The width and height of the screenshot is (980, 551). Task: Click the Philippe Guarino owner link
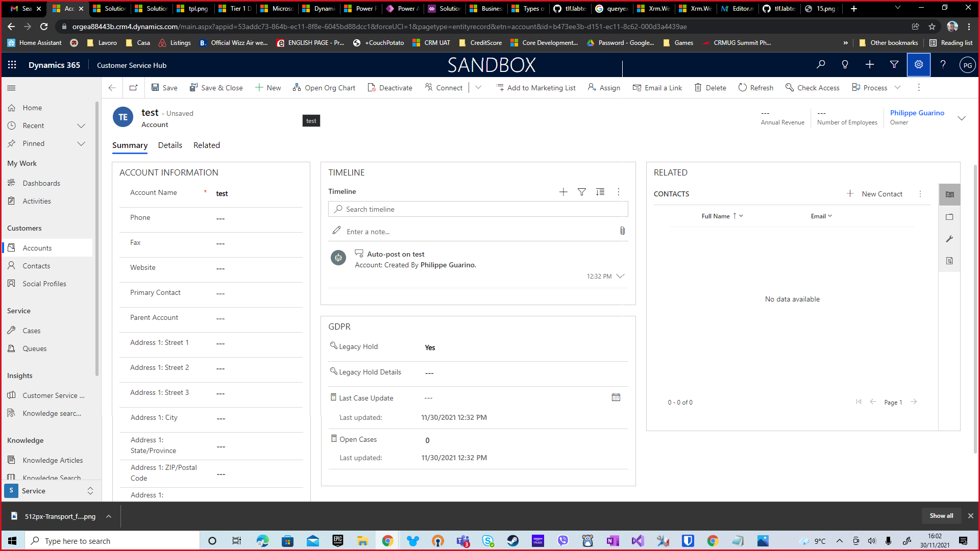coord(917,112)
